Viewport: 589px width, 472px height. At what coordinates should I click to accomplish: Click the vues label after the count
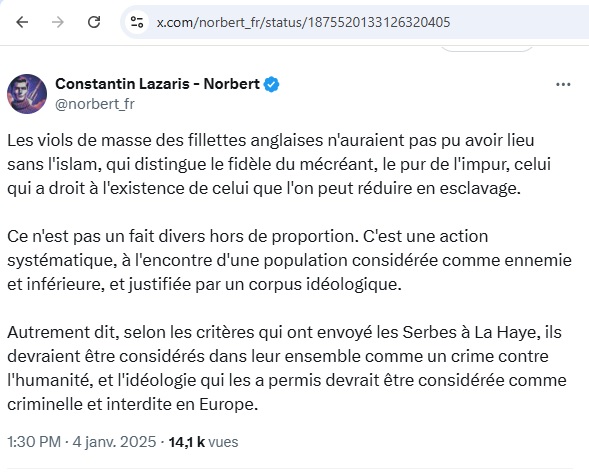(223, 442)
